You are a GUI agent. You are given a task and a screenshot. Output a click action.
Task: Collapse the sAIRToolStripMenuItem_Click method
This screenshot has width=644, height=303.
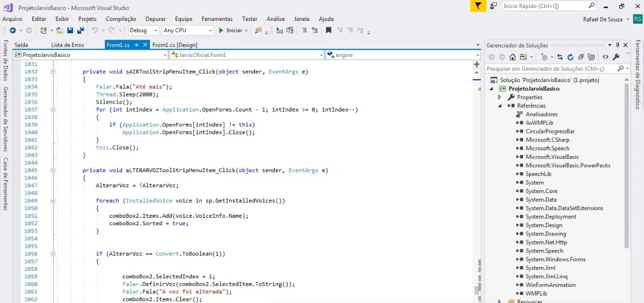53,71
